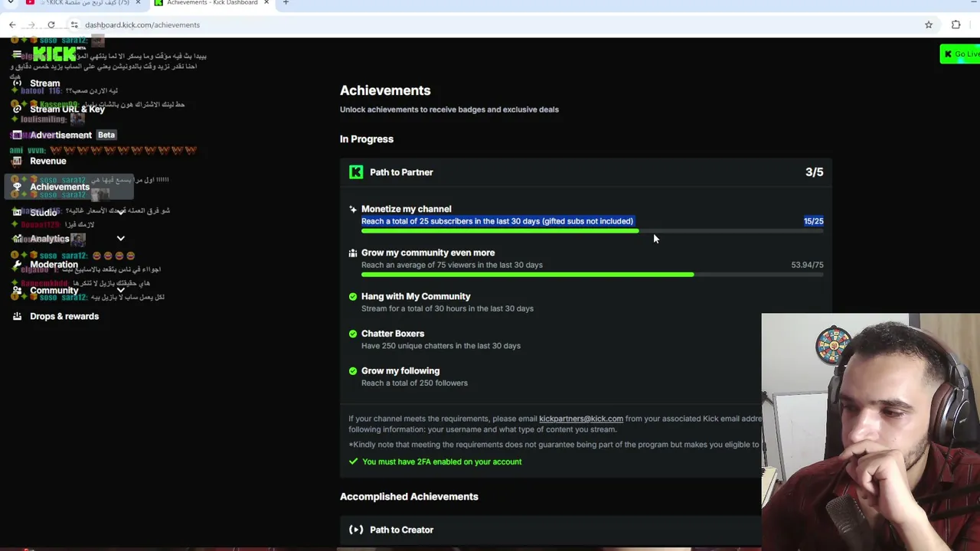Click the Revenue chart icon in the sidebar
The height and width of the screenshot is (551, 980).
[x=17, y=161]
